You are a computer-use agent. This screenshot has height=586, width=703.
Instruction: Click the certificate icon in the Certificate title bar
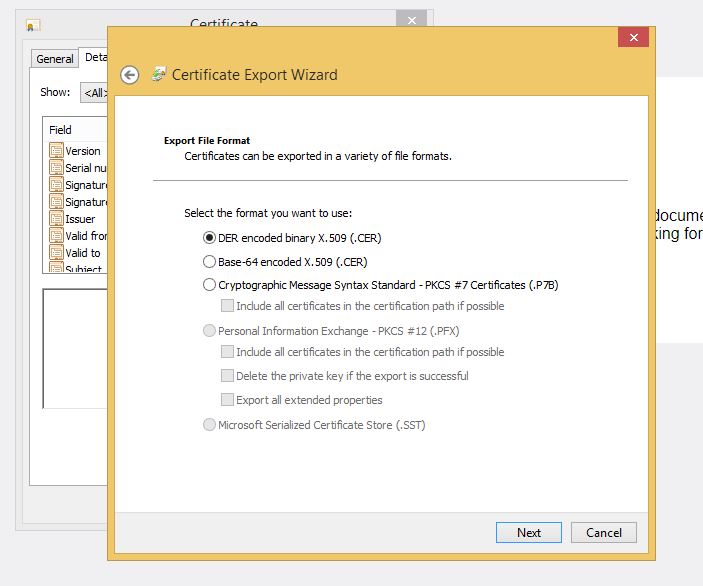pyautogui.click(x=33, y=25)
